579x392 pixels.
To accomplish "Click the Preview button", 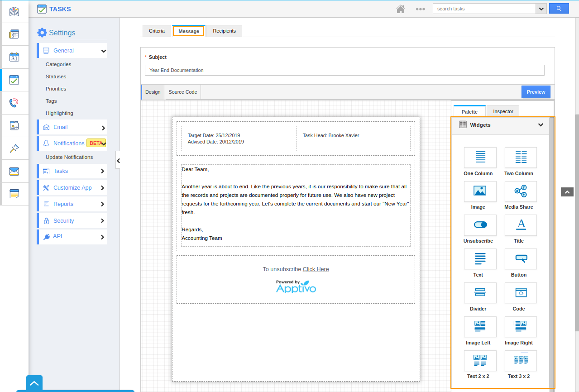I will click(x=536, y=92).
